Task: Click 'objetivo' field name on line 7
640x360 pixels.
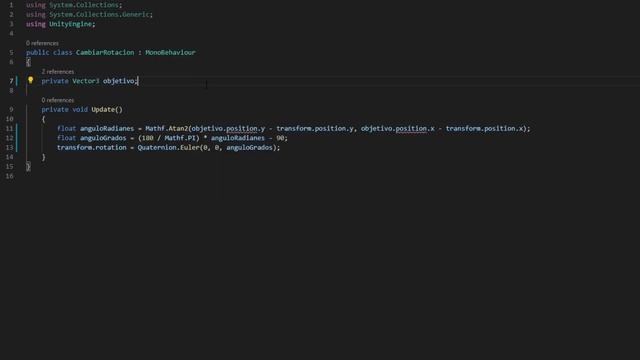Action: pyautogui.click(x=119, y=81)
